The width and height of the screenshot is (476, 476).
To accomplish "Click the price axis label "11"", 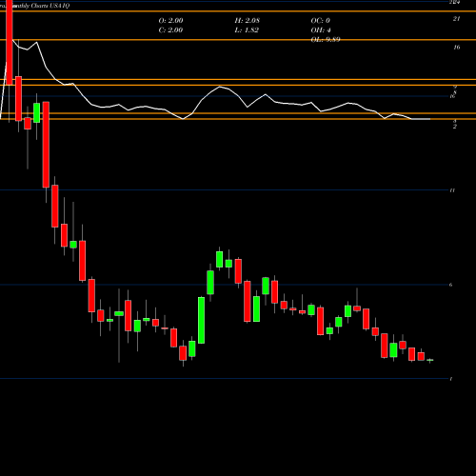I will point(452,190).
